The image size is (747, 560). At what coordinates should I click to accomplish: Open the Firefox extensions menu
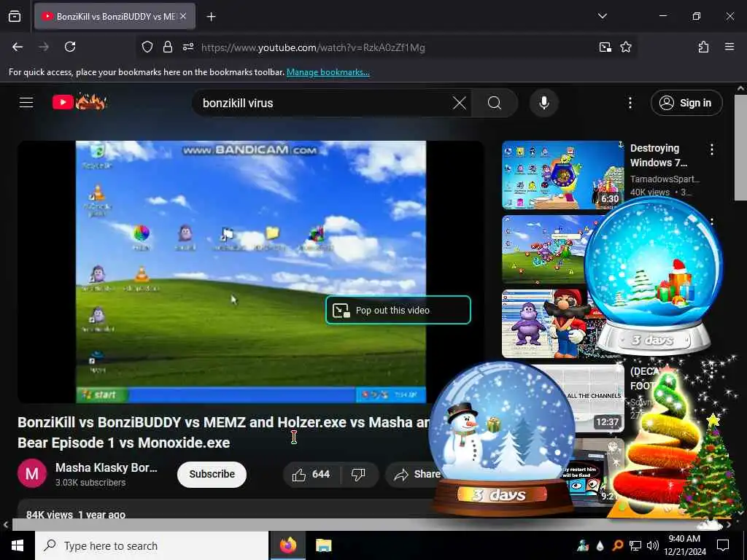point(703,47)
